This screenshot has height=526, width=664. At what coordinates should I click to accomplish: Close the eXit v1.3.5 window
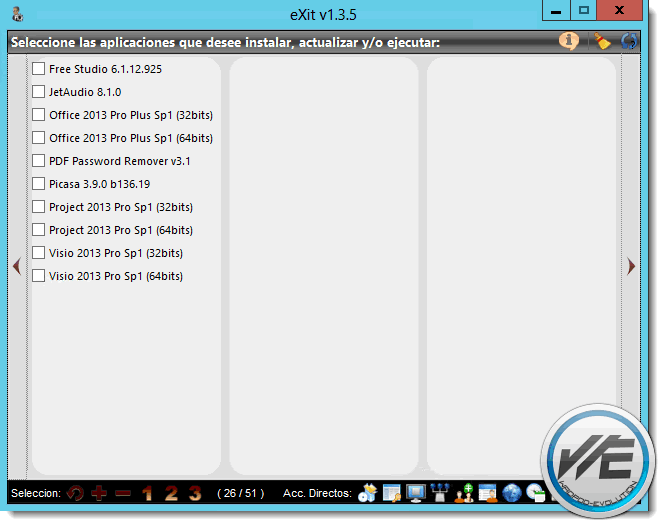(x=620, y=11)
